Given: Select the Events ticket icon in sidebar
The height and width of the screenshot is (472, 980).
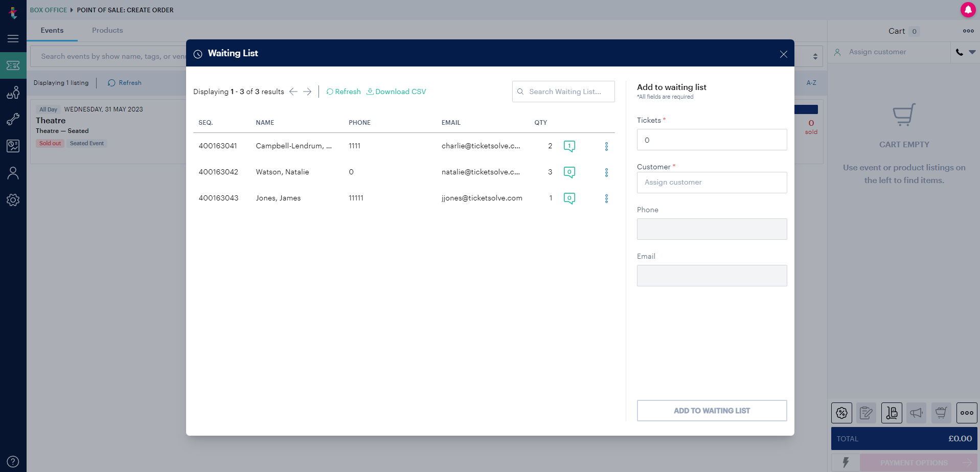Looking at the screenshot, I should tap(13, 65).
